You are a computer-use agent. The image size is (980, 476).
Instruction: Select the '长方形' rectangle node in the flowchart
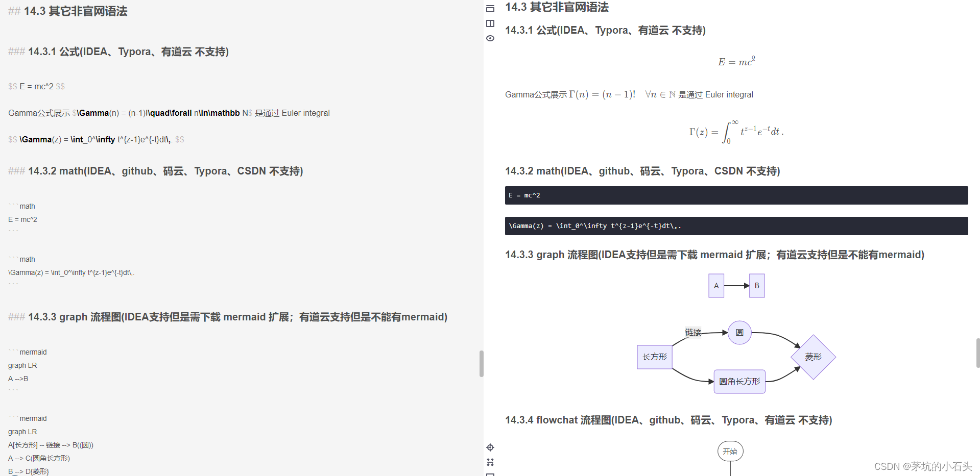655,357
